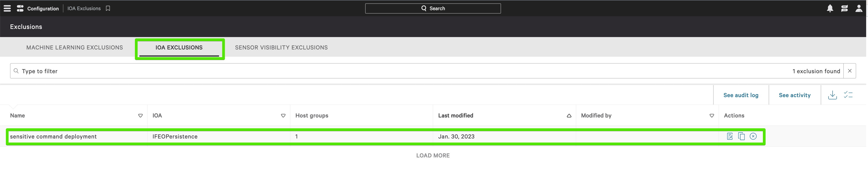Focus the top Search box
Screen dimensions: 868x178
[x=433, y=8]
